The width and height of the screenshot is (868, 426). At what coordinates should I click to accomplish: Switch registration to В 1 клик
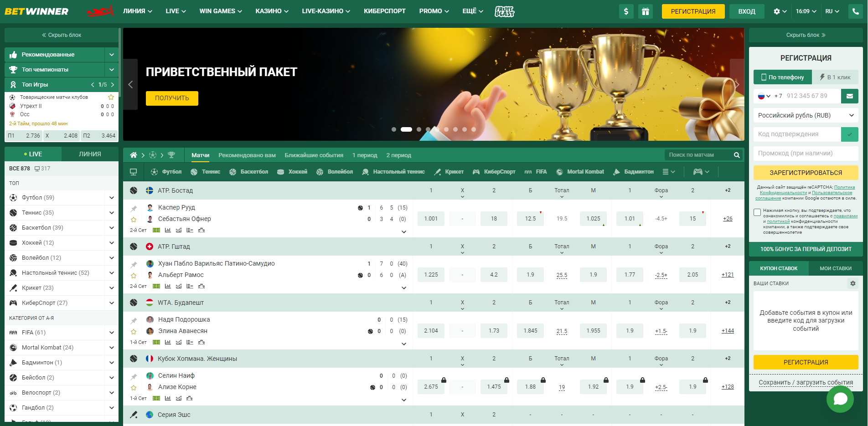coord(835,77)
